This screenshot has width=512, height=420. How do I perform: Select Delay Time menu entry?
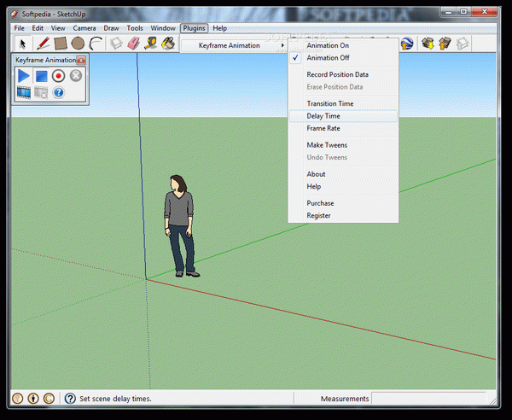coord(343,116)
